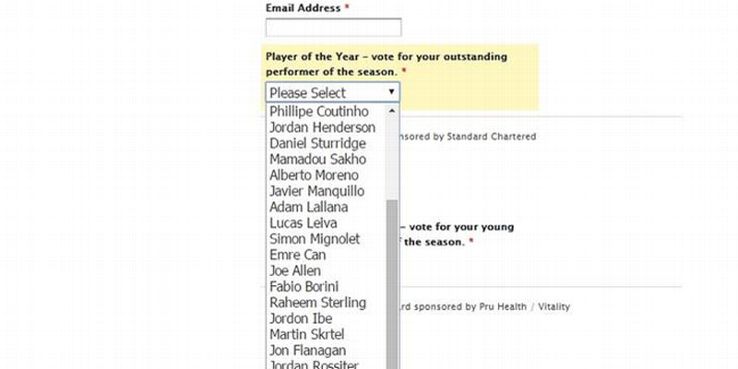The height and width of the screenshot is (369, 738).
Task: Choose Joe Allen option
Action: click(x=327, y=271)
